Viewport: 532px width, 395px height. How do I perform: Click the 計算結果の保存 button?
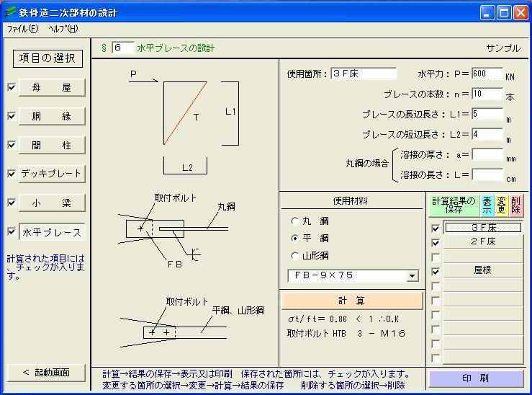coord(454,205)
